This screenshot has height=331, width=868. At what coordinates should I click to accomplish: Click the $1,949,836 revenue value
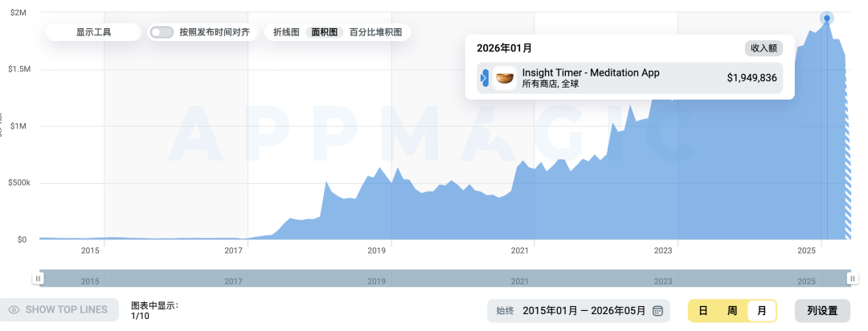pos(751,78)
